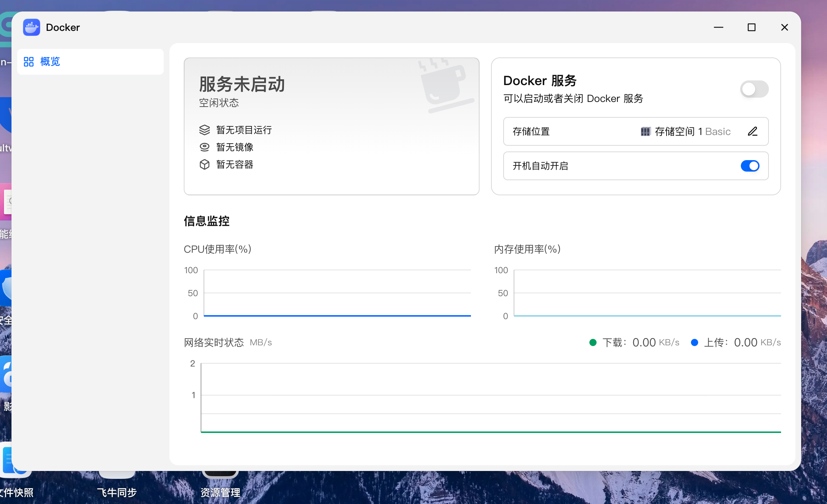Click the 网络实时状态 chart title

coord(214,342)
